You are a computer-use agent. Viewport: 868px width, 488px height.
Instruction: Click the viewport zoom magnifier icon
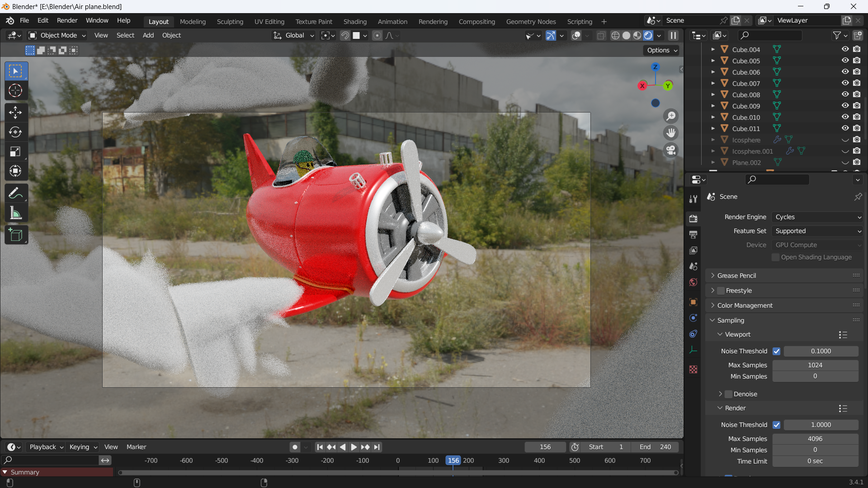pyautogui.click(x=671, y=116)
